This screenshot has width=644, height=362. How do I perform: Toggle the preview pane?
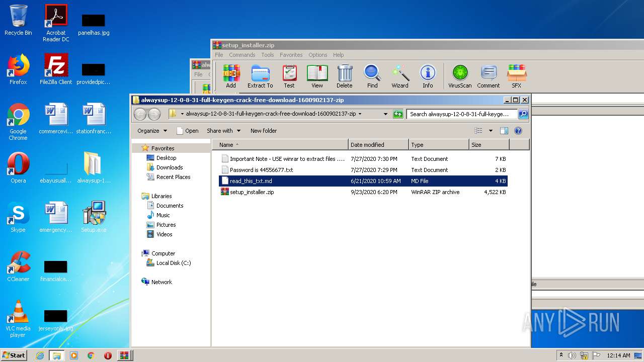pos(504,131)
